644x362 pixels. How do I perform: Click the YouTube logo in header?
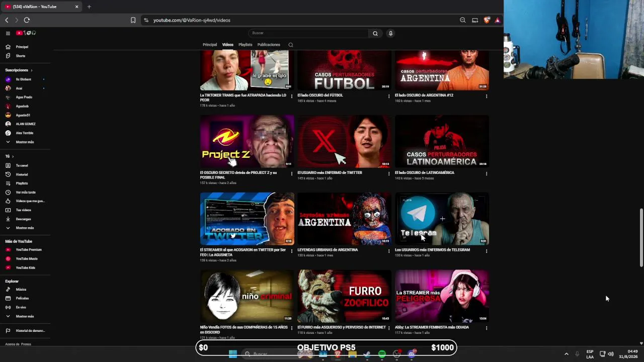26,33
